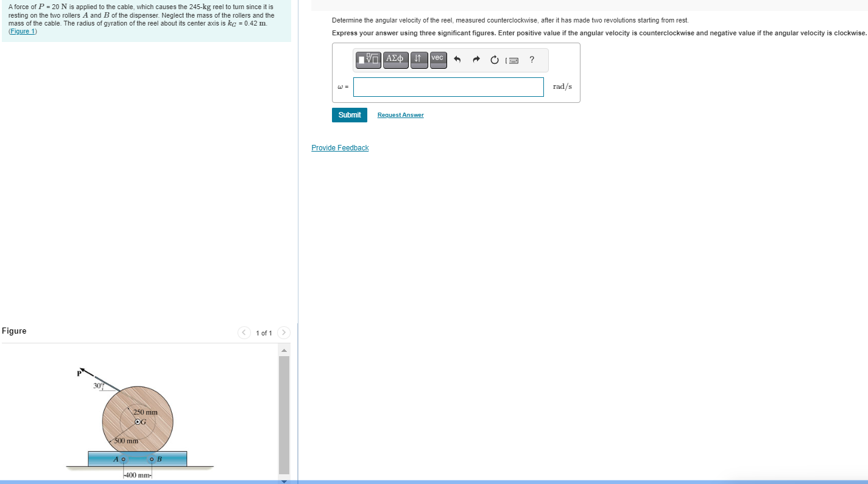Click the 1 of 1 page indicator
Screen dimensions: 868x484
(263, 333)
